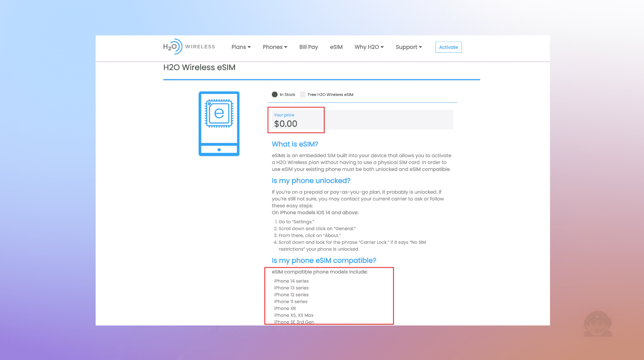The height and width of the screenshot is (360, 644).
Task: Open the Plans dropdown menu
Action: 241,47
